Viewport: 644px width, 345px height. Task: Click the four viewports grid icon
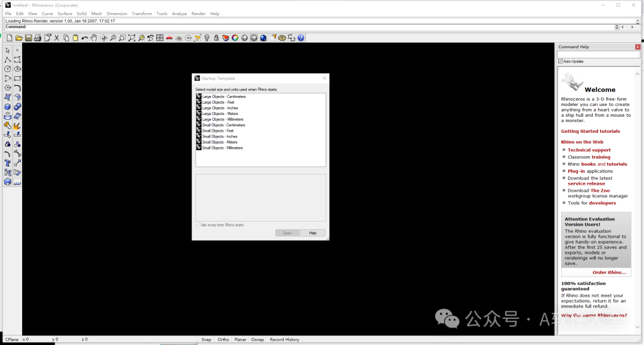point(160,38)
